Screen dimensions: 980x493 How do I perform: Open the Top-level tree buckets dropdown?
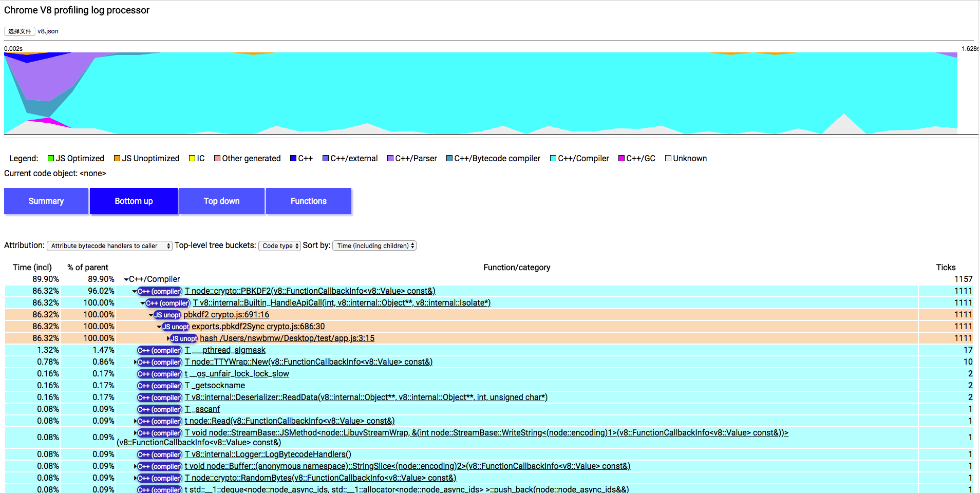[279, 246]
